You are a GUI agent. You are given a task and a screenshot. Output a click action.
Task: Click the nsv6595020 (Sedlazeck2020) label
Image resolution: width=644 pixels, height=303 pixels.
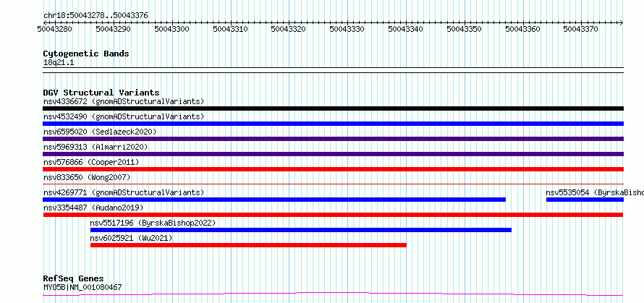100,132
